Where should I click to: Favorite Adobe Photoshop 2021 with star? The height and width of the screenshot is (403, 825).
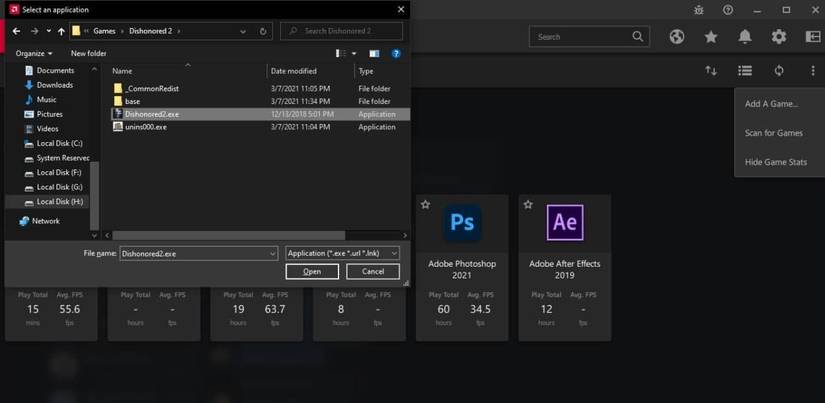tap(426, 205)
